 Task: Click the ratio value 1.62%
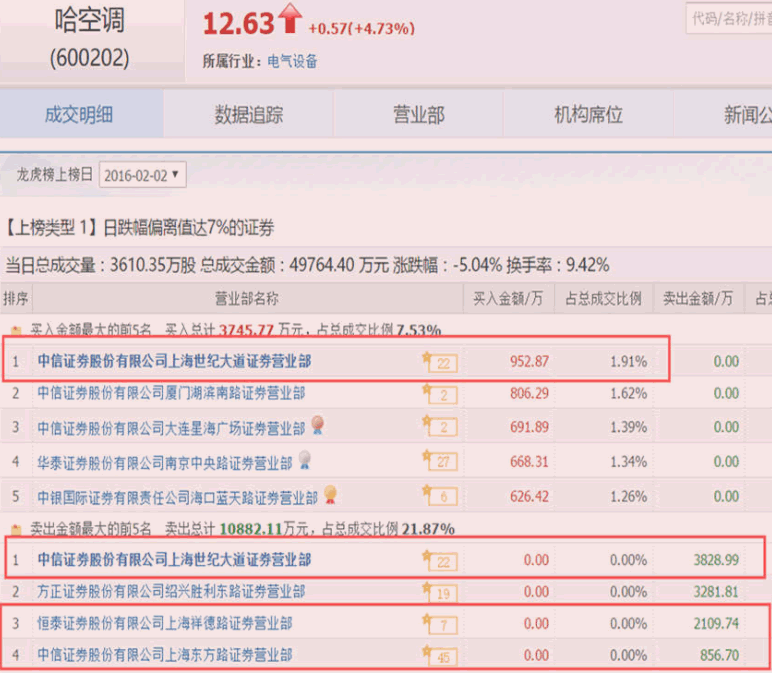coord(629,393)
